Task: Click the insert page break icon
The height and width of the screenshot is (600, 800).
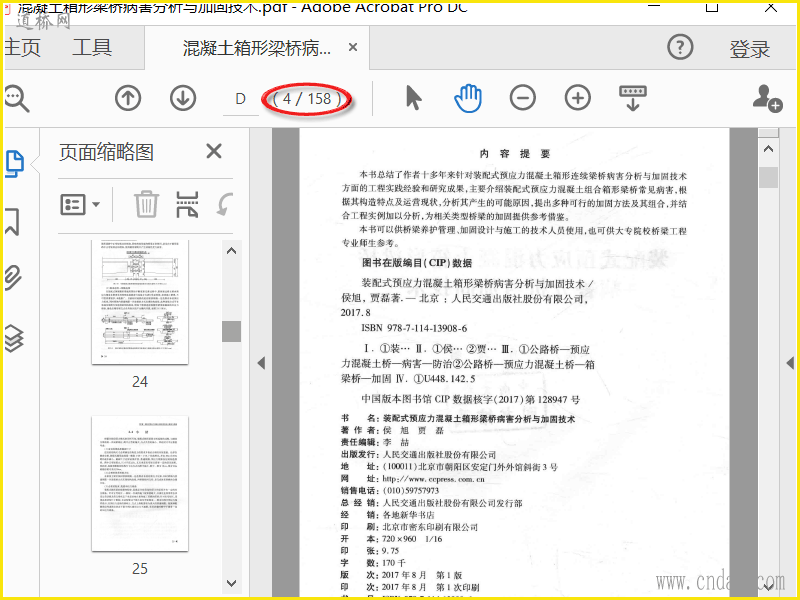Action: (x=187, y=204)
